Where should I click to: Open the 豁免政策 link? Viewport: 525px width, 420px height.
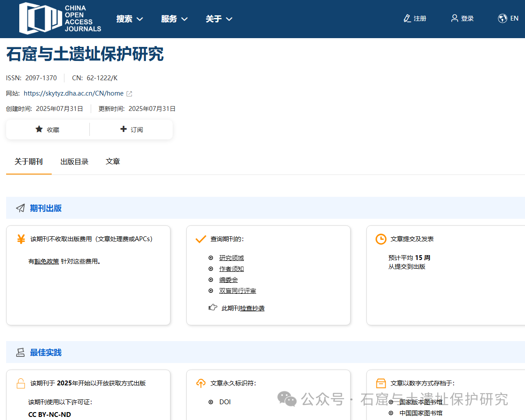pyautogui.click(x=46, y=261)
